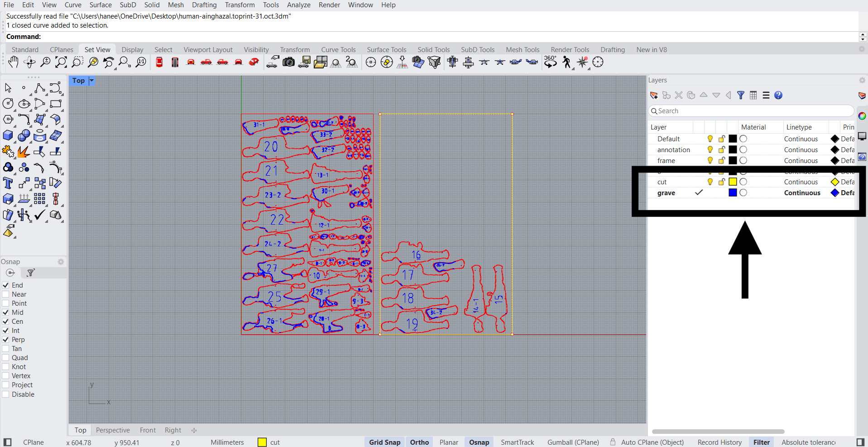Screen dimensions: 868x447
Task: Select the Pan hand tool
Action: [x=13, y=62]
